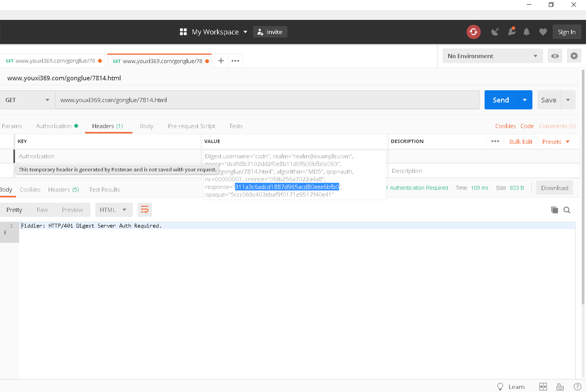Open the response Headers (5) tab
This screenshot has height=392, width=586.
[64, 189]
